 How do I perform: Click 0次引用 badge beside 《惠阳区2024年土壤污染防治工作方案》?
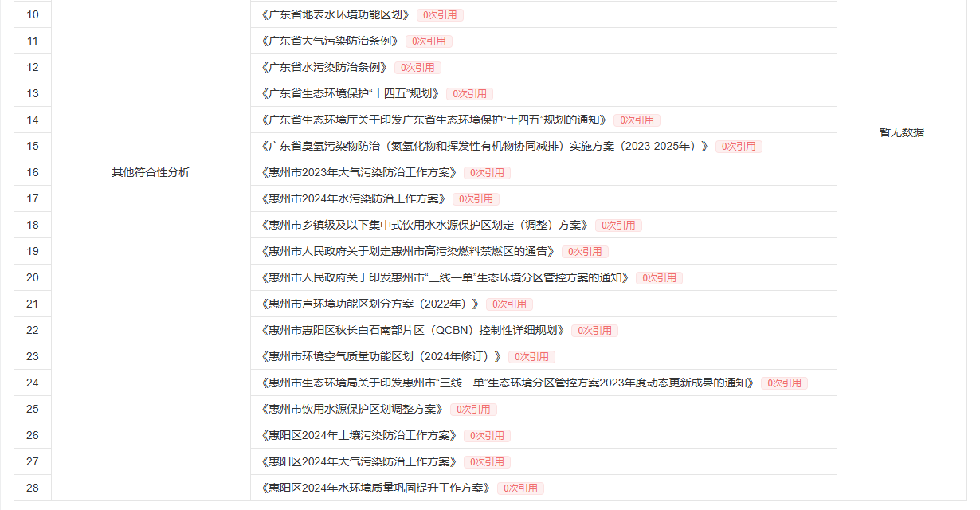[x=487, y=435]
